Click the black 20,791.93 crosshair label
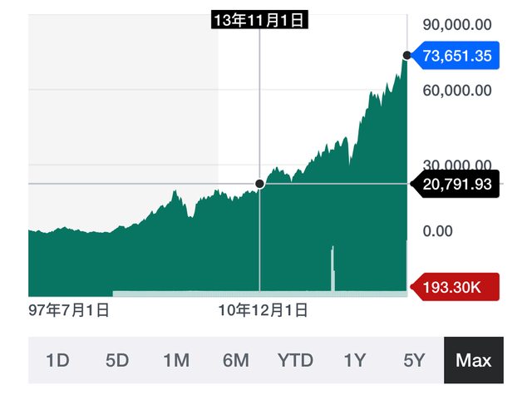 click(457, 184)
